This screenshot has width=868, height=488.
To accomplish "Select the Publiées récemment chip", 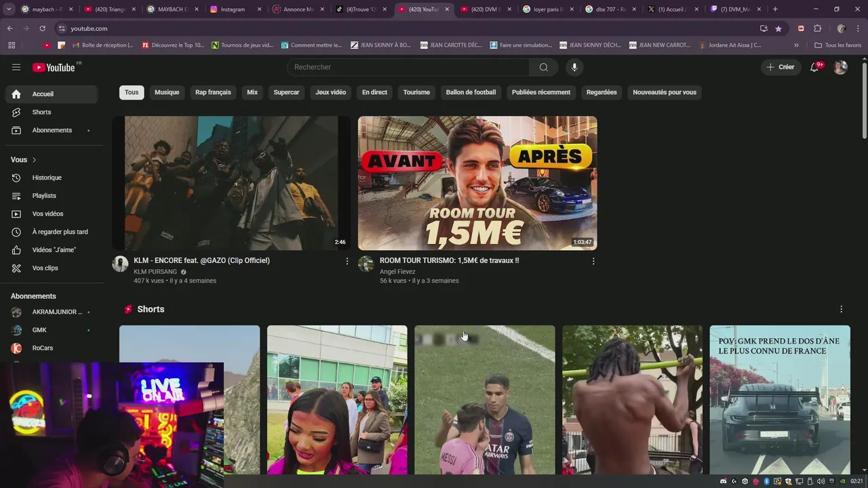I will click(x=541, y=92).
